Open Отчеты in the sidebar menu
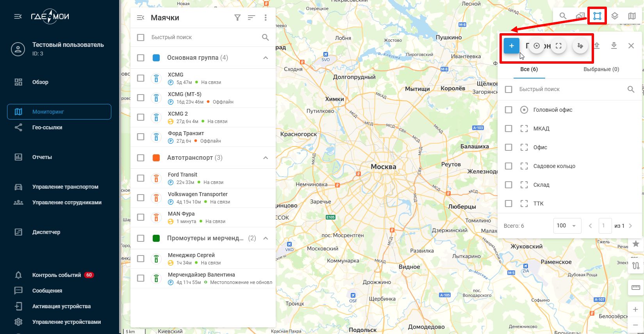The image size is (644, 334). point(42,157)
